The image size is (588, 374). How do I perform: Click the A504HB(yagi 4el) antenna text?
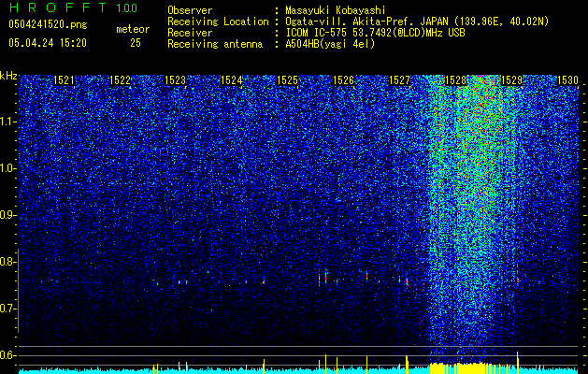[330, 44]
